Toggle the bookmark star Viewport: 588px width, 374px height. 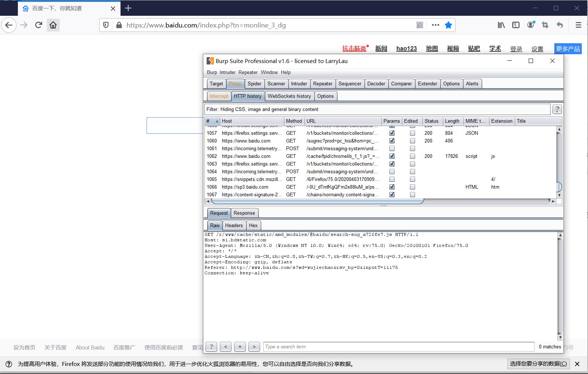(x=448, y=25)
